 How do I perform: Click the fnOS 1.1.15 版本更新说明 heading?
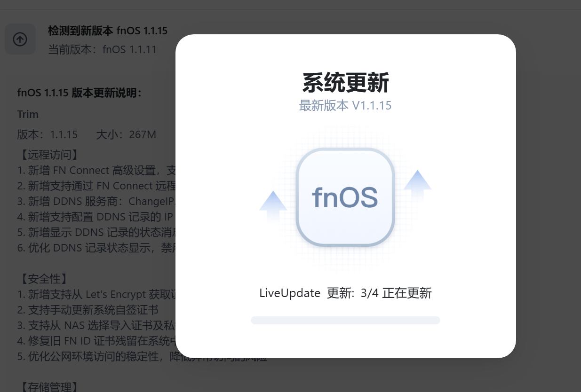(80, 93)
